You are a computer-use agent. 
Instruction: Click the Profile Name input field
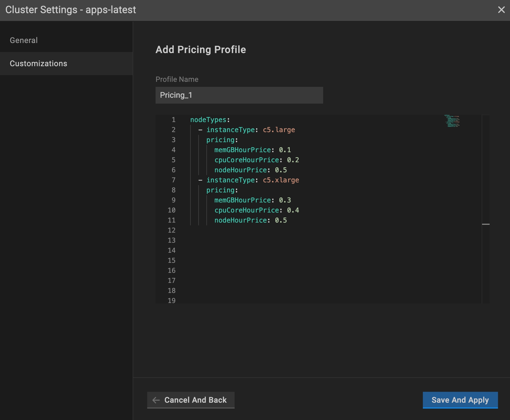[239, 95]
